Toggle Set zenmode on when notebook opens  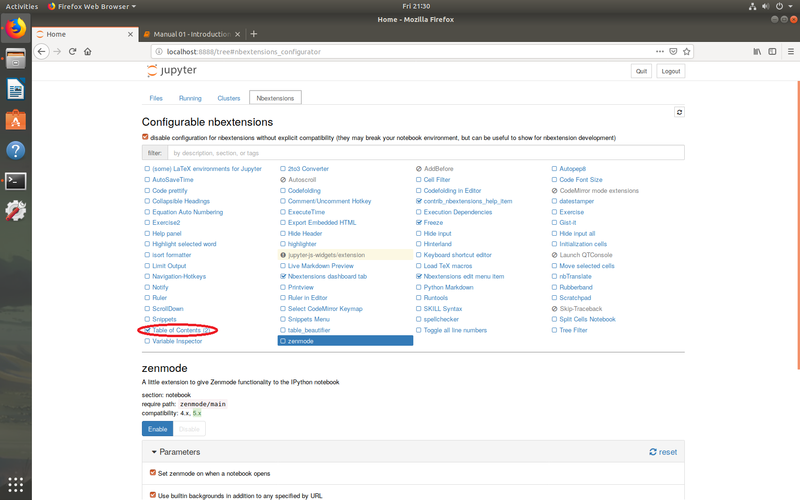coord(153,473)
